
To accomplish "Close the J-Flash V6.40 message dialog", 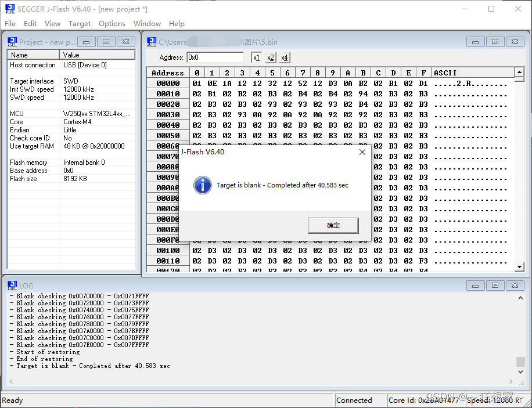I will [362, 152].
